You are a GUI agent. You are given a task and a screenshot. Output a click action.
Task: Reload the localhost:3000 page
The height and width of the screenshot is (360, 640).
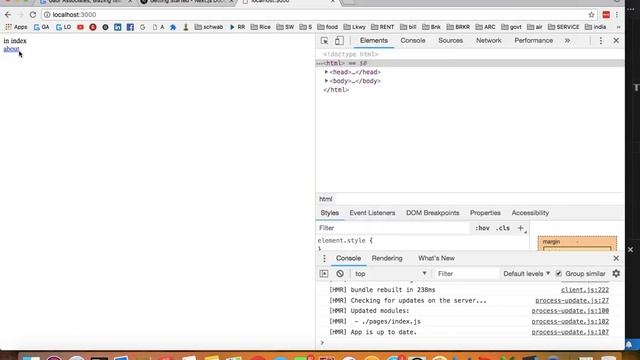click(33, 15)
